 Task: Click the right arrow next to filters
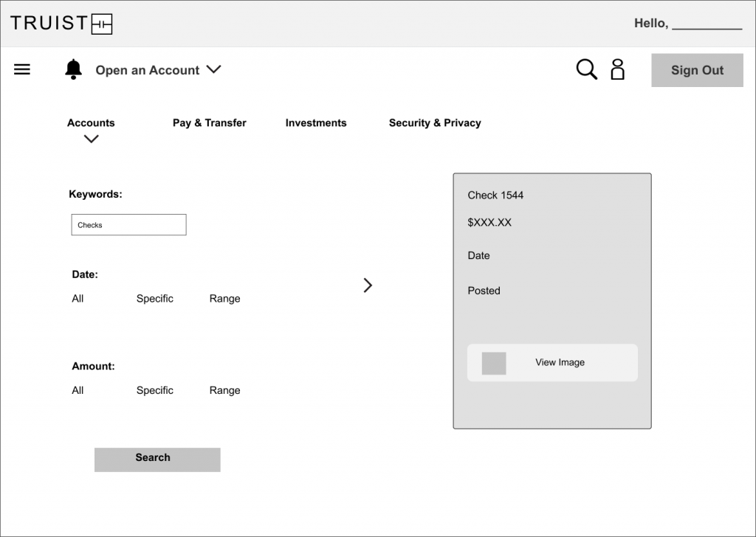tap(368, 285)
